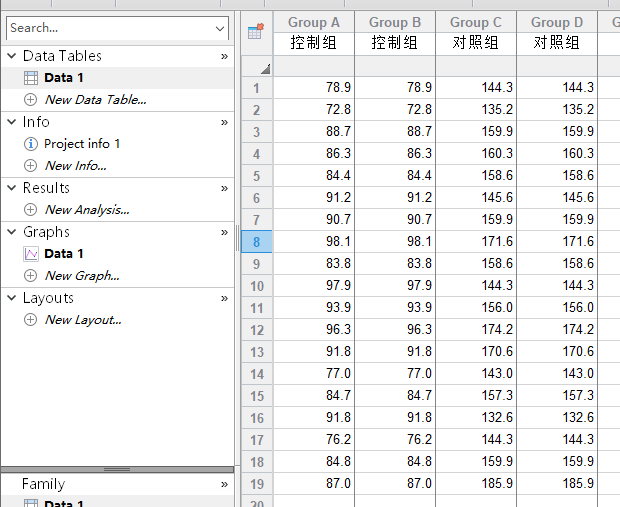Screen dimensions: 620x507
Task: Select the Group B column header
Action: pos(395,22)
